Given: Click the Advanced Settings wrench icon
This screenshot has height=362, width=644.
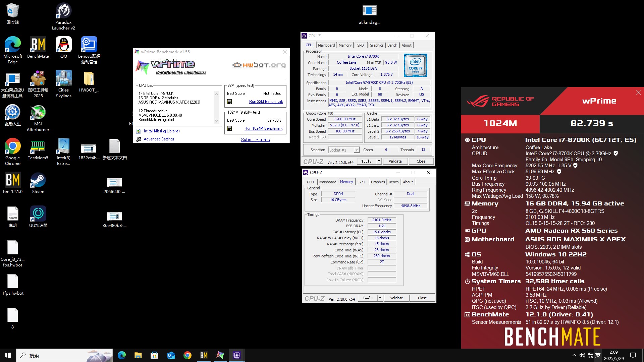Looking at the screenshot, I should [x=139, y=139].
